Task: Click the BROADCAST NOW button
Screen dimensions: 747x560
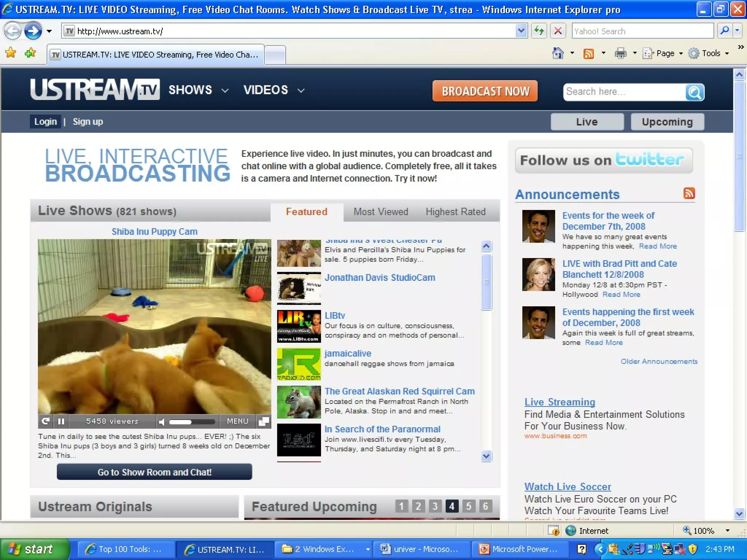Action: coord(485,91)
